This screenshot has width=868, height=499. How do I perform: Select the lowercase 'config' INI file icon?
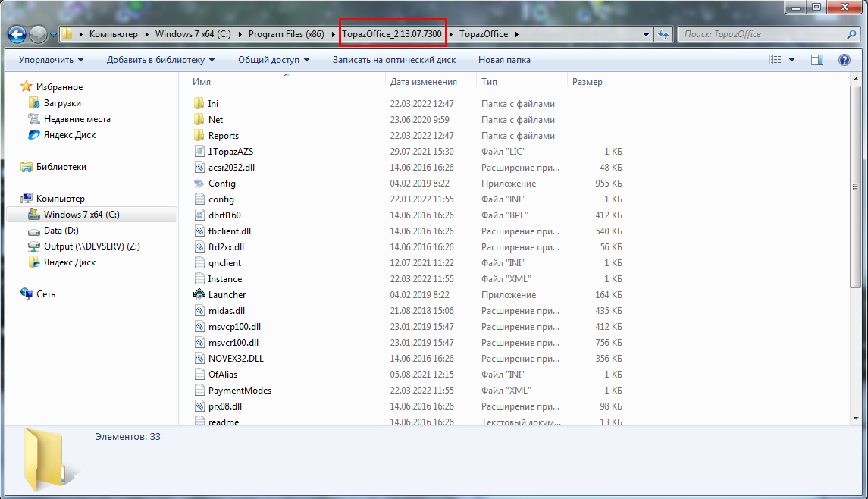[x=199, y=199]
